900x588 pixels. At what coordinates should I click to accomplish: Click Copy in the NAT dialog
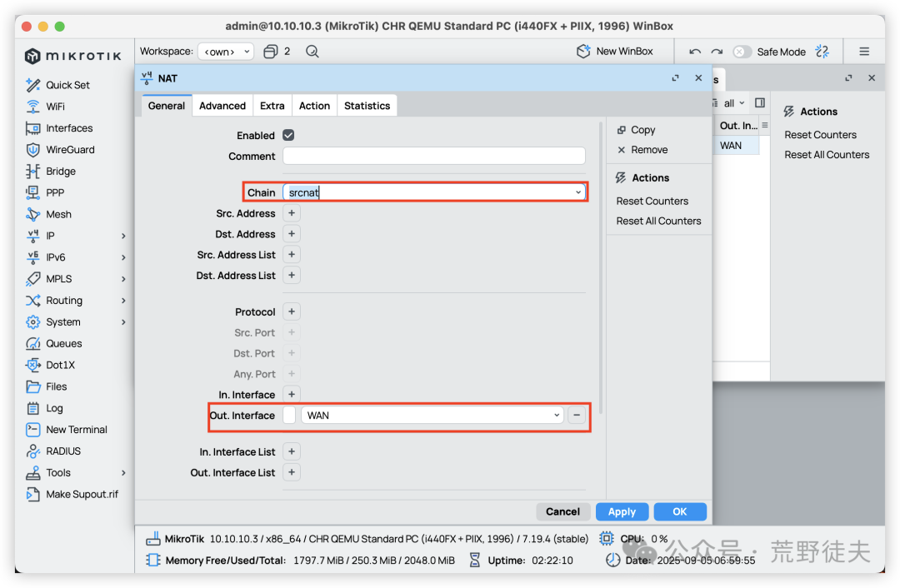coord(636,130)
